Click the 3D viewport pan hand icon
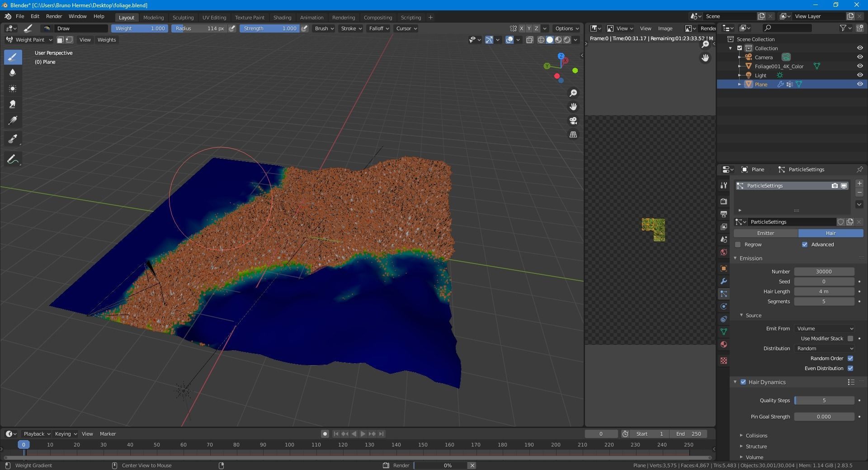The height and width of the screenshot is (470, 868). [573, 107]
